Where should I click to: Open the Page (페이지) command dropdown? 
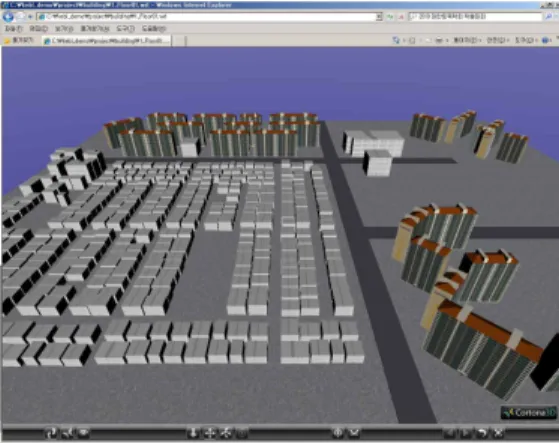click(467, 40)
